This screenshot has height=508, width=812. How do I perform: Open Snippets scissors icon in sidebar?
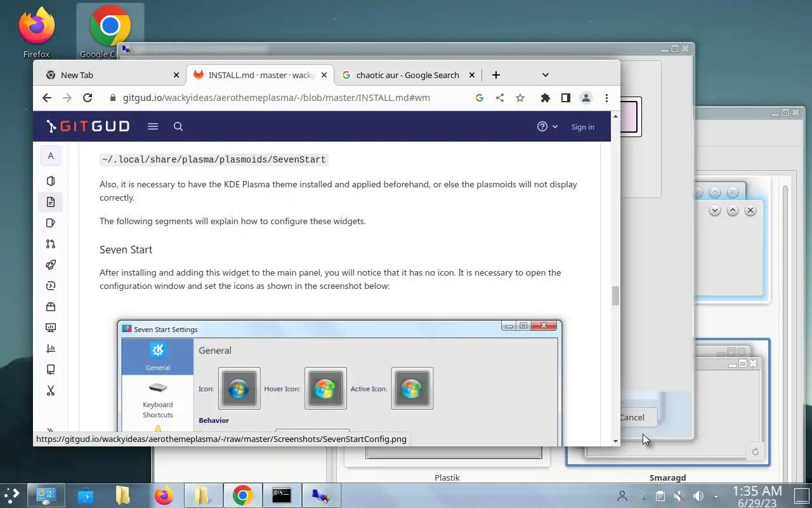(x=51, y=391)
